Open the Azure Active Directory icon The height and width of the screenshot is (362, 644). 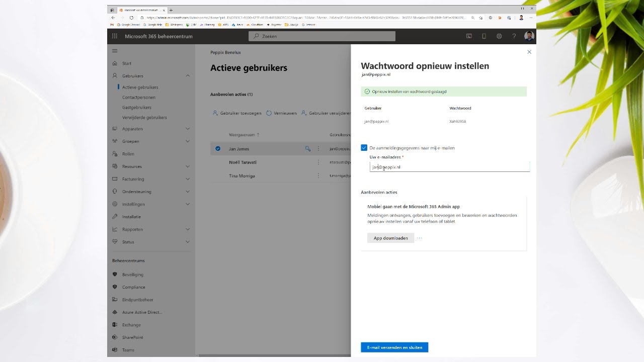coord(115,312)
